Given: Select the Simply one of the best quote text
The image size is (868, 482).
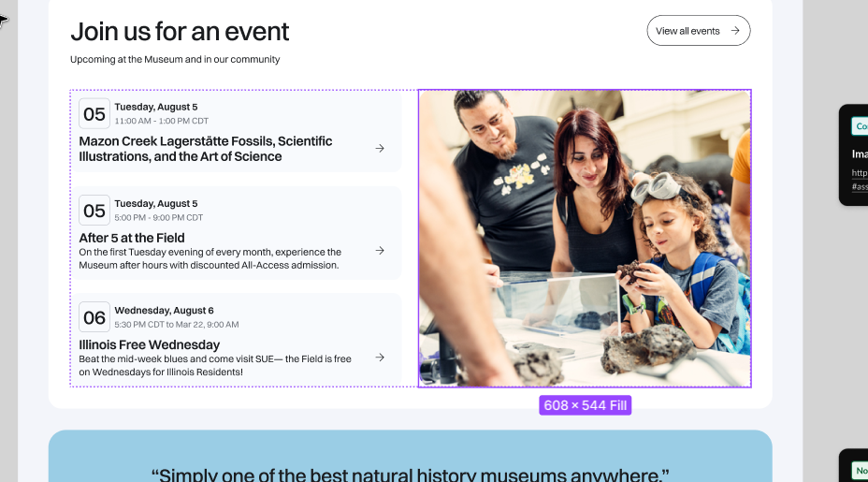Looking at the screenshot, I should point(410,474).
